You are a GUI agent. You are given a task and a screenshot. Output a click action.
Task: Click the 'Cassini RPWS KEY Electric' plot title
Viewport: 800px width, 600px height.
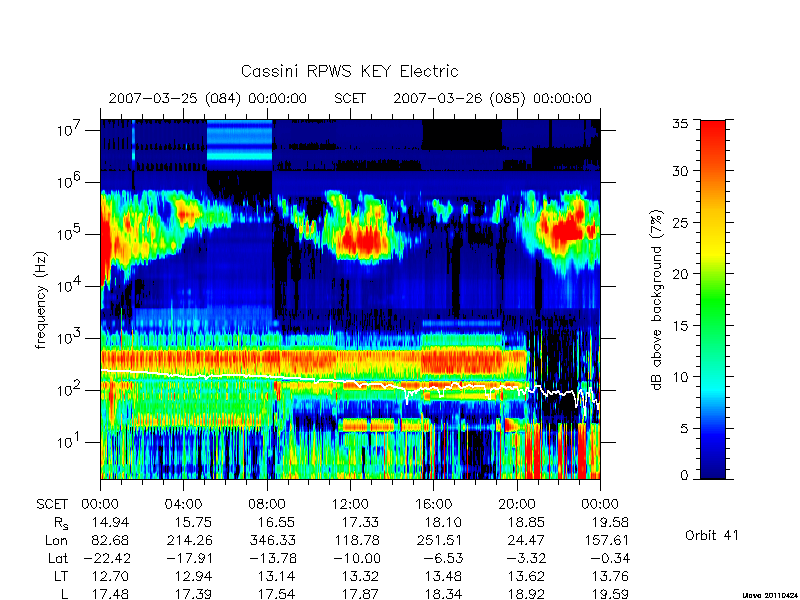(349, 71)
